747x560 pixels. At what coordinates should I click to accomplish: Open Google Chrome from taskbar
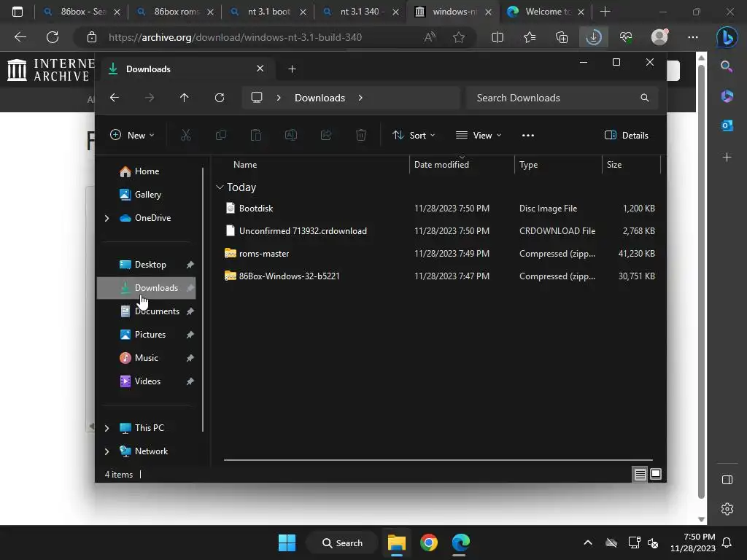[x=429, y=542]
